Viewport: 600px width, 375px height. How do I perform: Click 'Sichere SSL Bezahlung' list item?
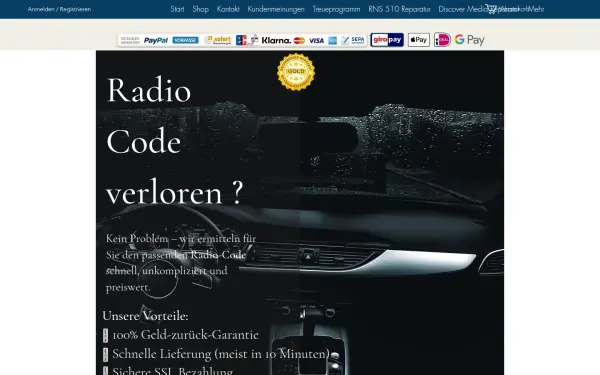pyautogui.click(x=173, y=370)
